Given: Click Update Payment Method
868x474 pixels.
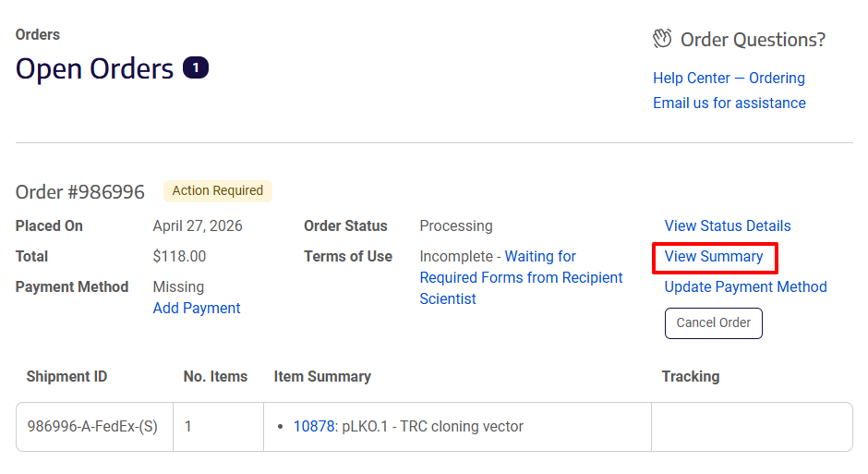Looking at the screenshot, I should pyautogui.click(x=745, y=287).
